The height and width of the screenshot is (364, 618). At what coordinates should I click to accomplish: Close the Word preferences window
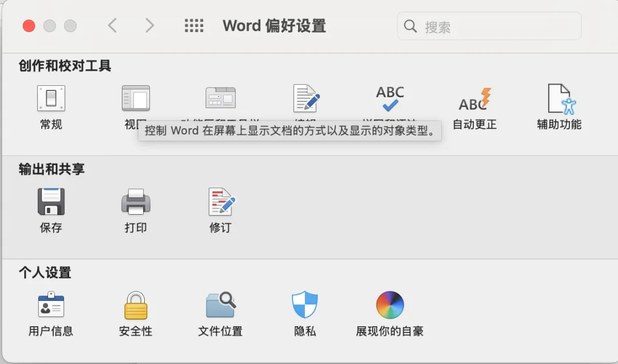[29, 26]
